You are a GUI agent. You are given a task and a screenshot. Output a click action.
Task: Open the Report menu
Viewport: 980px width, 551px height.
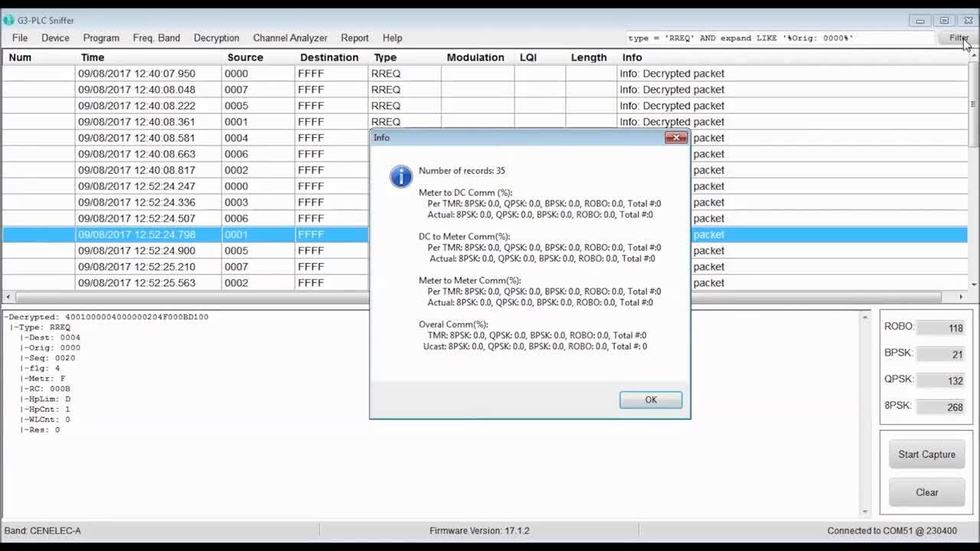354,37
